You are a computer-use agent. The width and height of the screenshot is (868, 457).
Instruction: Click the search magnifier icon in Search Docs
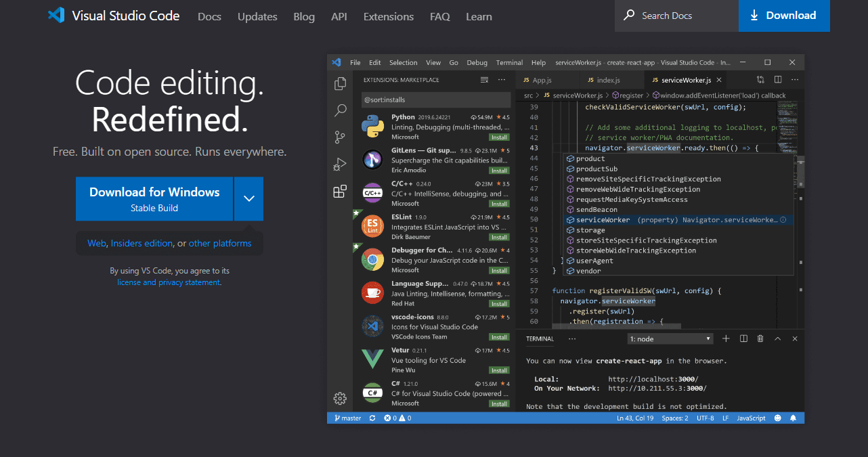click(x=629, y=15)
